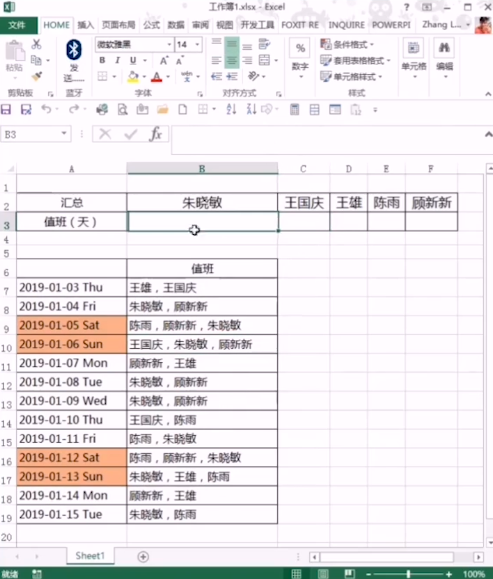Select the Sheet1 tab
The width and height of the screenshot is (493, 579).
tap(90, 556)
